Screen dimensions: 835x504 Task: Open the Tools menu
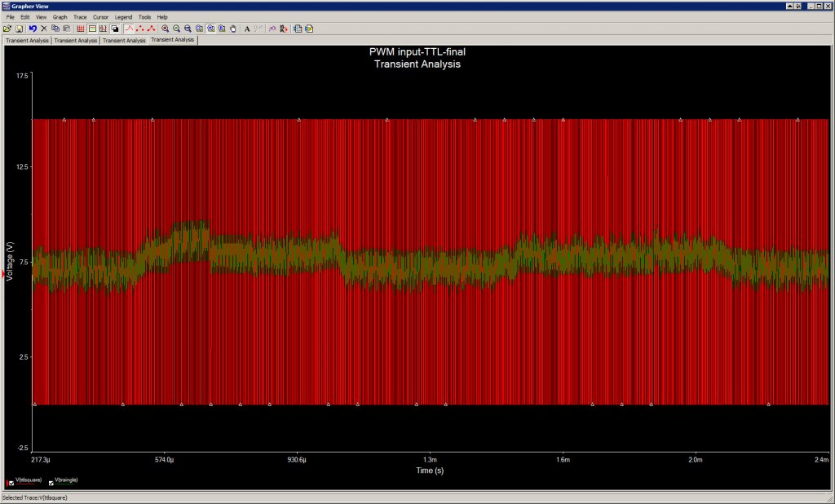coord(144,17)
